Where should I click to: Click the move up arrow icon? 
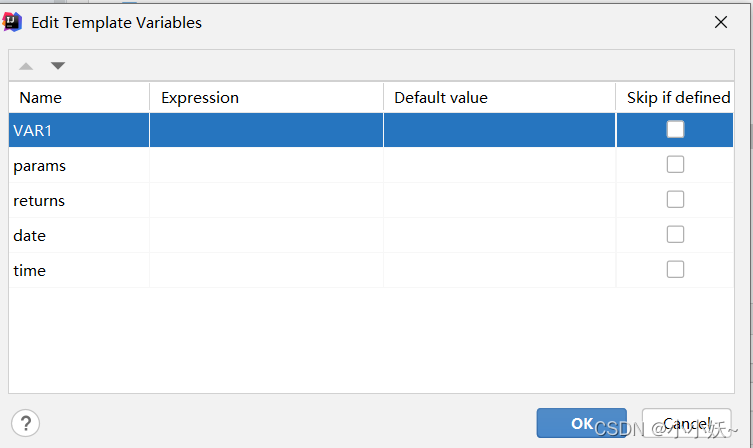pos(26,66)
